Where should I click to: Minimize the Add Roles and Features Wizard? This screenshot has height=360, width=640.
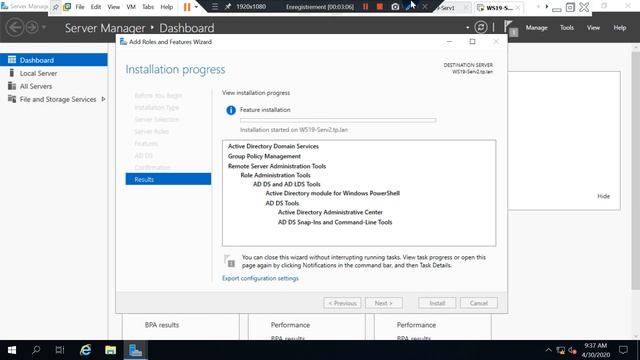(449, 42)
